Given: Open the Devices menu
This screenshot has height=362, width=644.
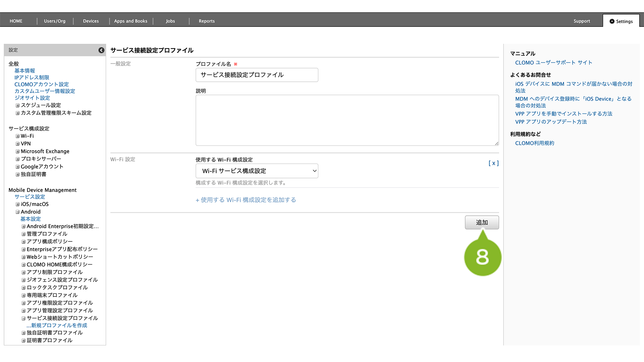Looking at the screenshot, I should pos(91,21).
